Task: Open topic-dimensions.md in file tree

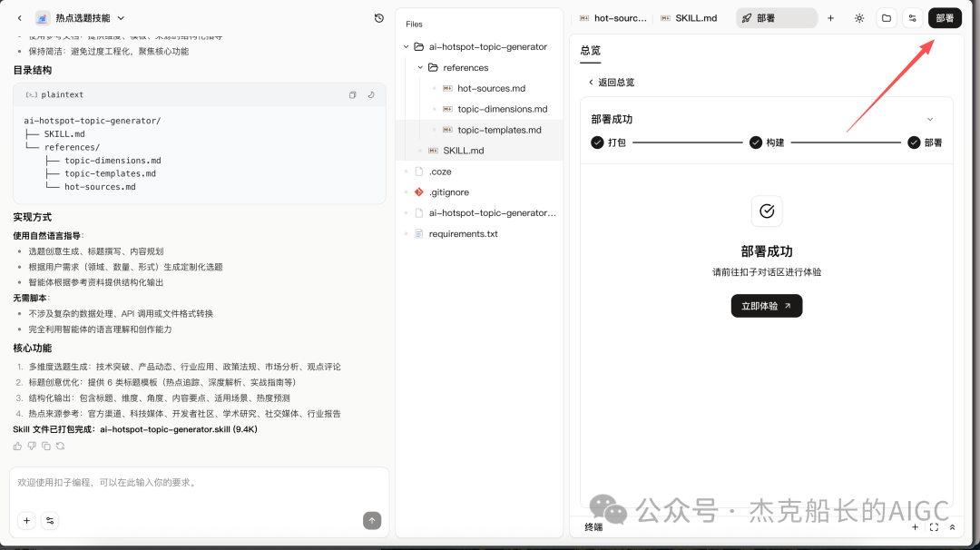Action: point(503,109)
